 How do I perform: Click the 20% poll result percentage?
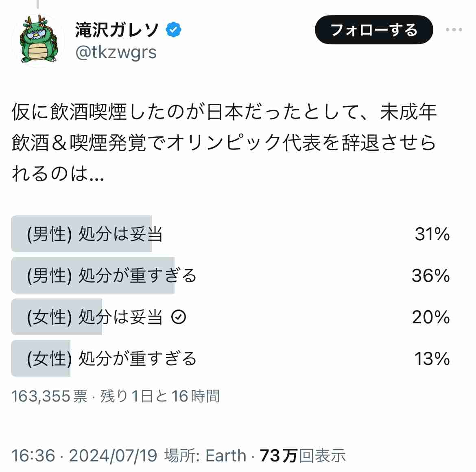(431, 317)
